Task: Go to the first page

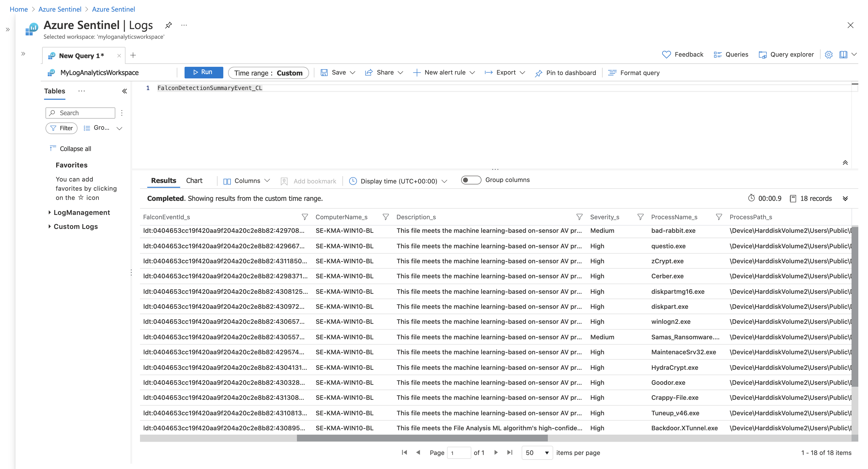Action: tap(404, 453)
